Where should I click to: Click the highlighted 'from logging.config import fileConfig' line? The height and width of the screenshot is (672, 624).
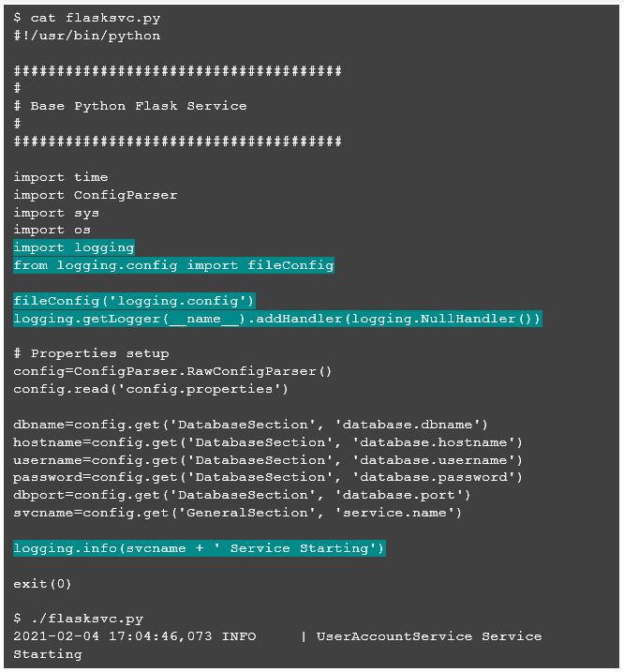(173, 265)
